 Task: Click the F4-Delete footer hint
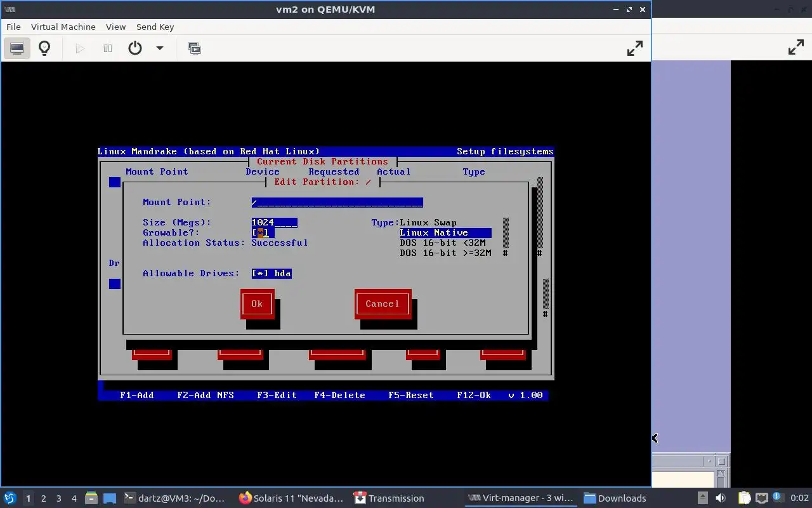[339, 395]
